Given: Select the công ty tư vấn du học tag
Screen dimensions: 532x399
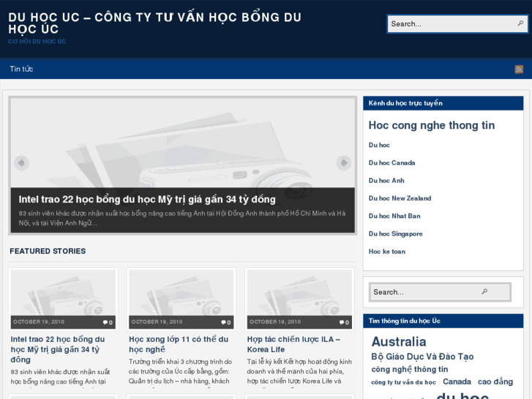Looking at the screenshot, I should [x=403, y=382].
